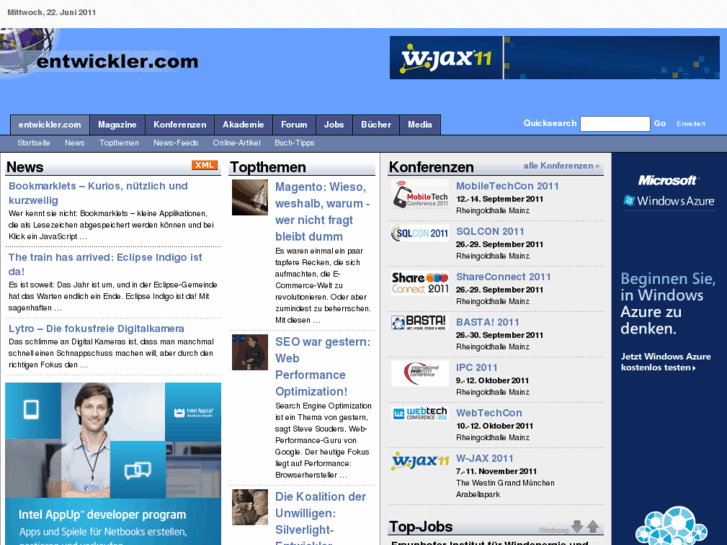
Task: Open the IPC 2011 link
Action: click(477, 368)
